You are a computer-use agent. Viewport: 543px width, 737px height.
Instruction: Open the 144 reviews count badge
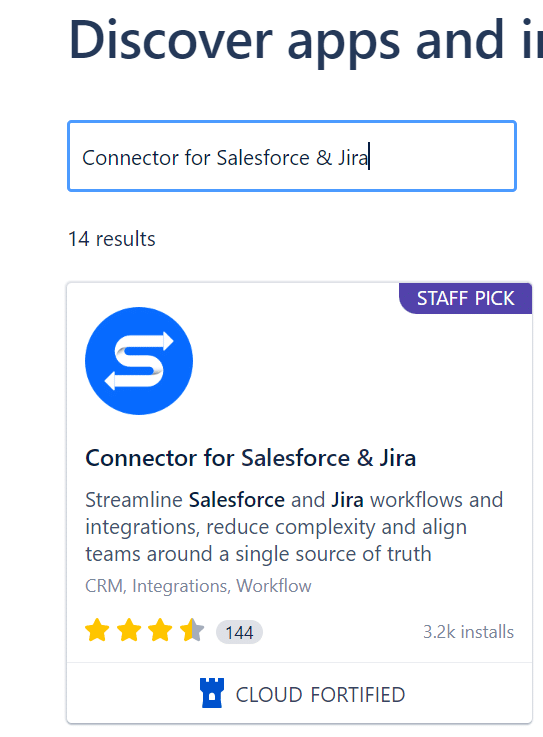tap(239, 632)
